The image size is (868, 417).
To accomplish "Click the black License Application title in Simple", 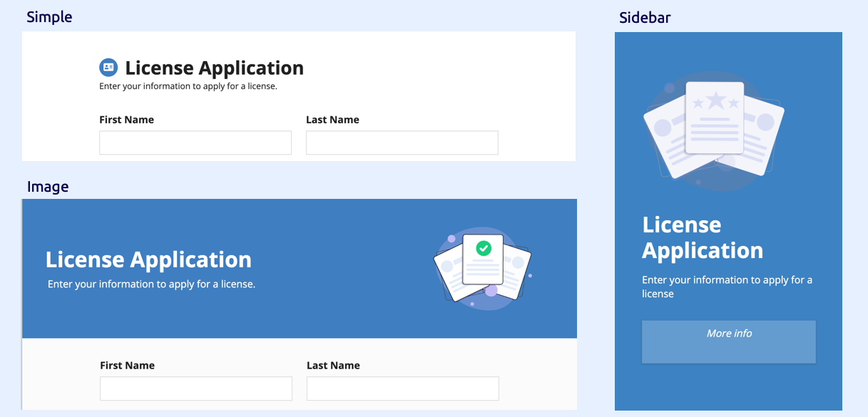I will click(215, 68).
